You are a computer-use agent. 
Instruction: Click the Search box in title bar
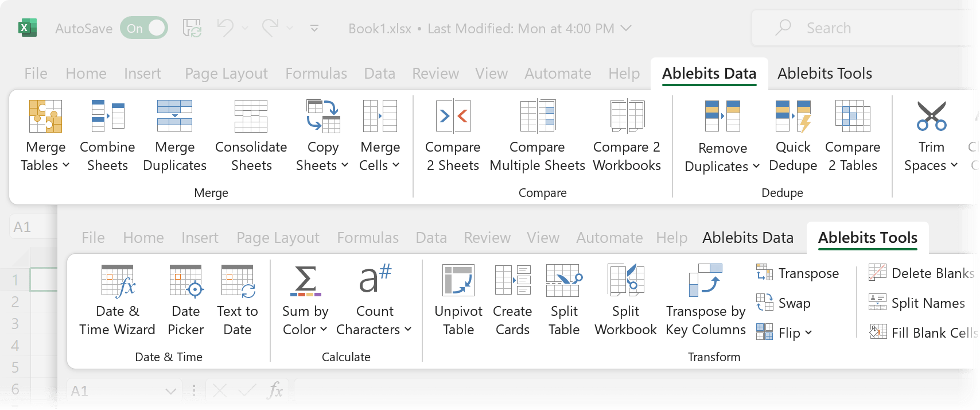click(861, 28)
